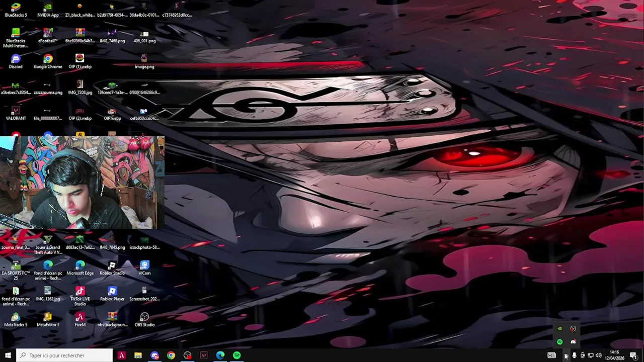Select the OIP (1).webp file
This screenshot has height=362, width=644.
(80, 61)
